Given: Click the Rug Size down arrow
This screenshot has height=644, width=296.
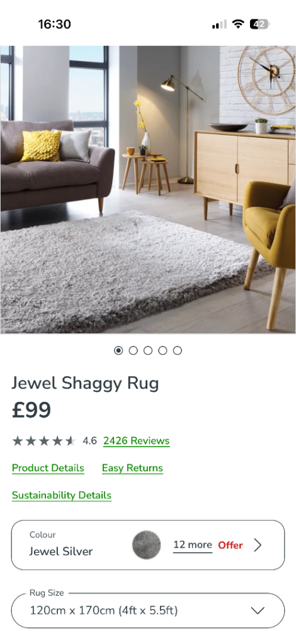Looking at the screenshot, I should click(x=258, y=611).
